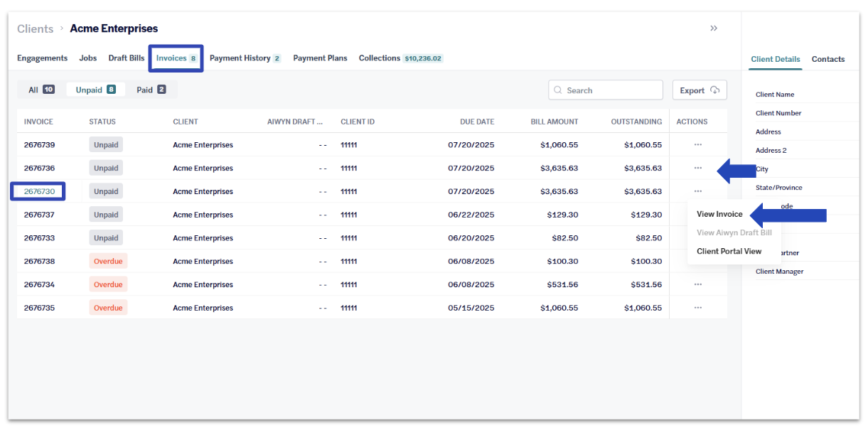
Task: Open actions menu for invoice 2676739
Action: click(697, 144)
